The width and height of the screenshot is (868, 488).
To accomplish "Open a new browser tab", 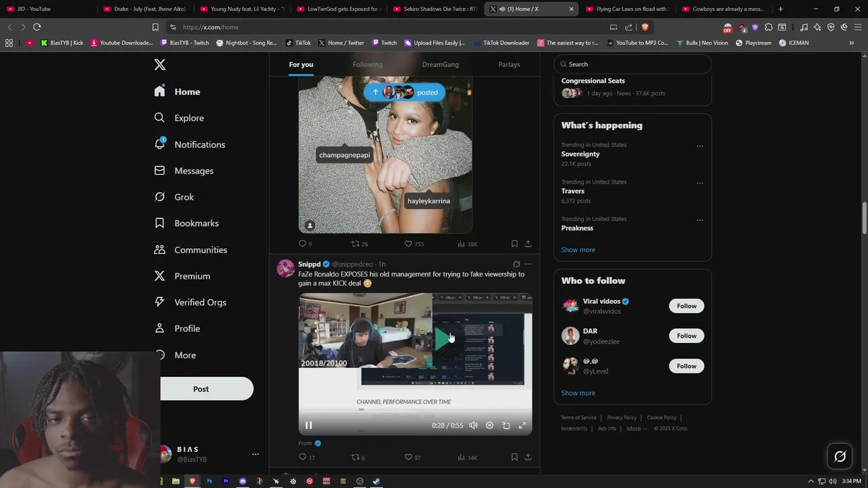I will (781, 9).
